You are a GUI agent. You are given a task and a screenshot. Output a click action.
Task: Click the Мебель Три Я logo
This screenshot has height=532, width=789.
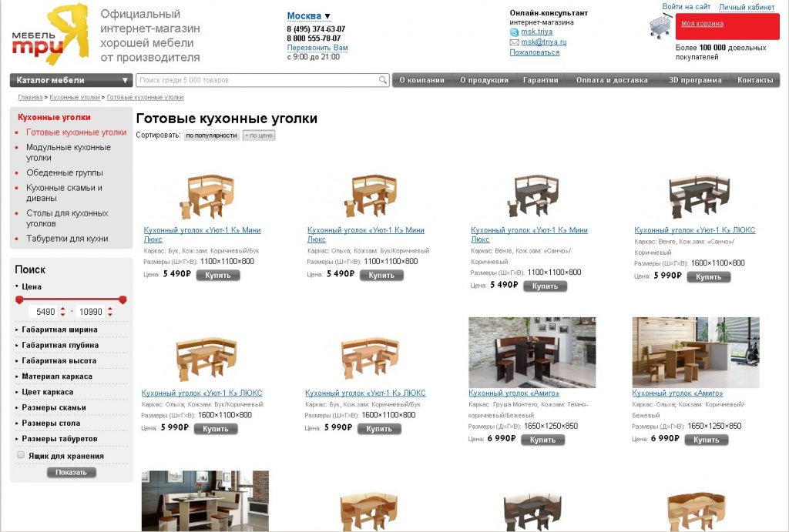[x=50, y=34]
